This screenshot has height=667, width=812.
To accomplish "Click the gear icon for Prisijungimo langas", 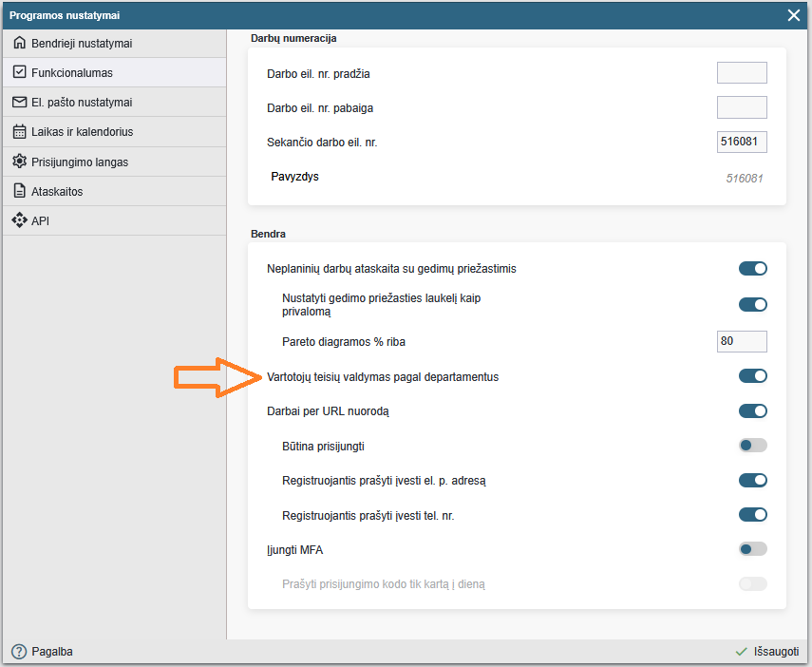I will pos(19,162).
